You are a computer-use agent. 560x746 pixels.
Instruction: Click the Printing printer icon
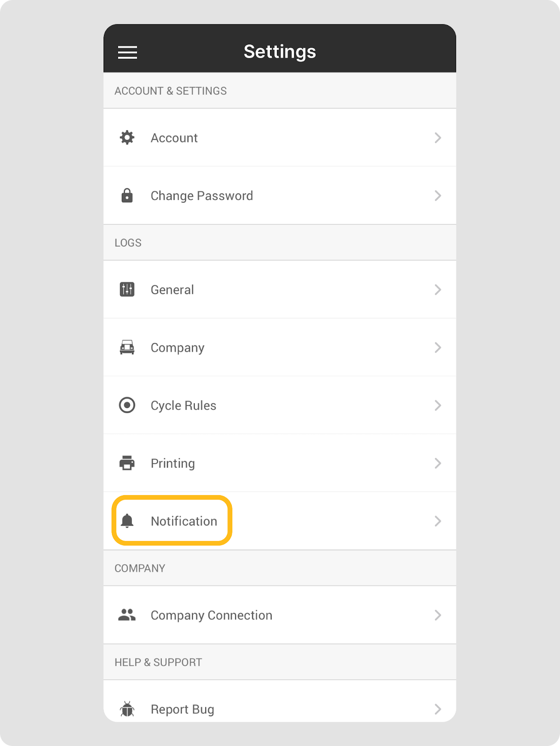pyautogui.click(x=127, y=463)
